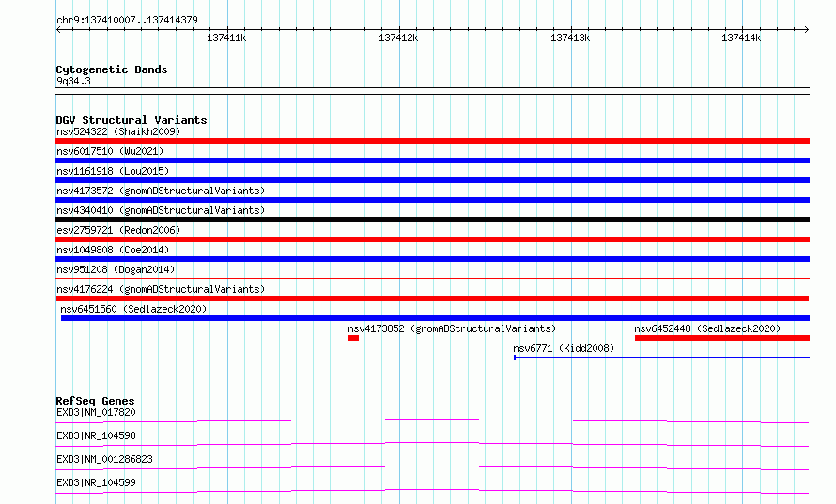The height and width of the screenshot is (504, 836).
Task: Click the magenta EXD3|NR_104599 transcript line
Action: tap(432, 491)
